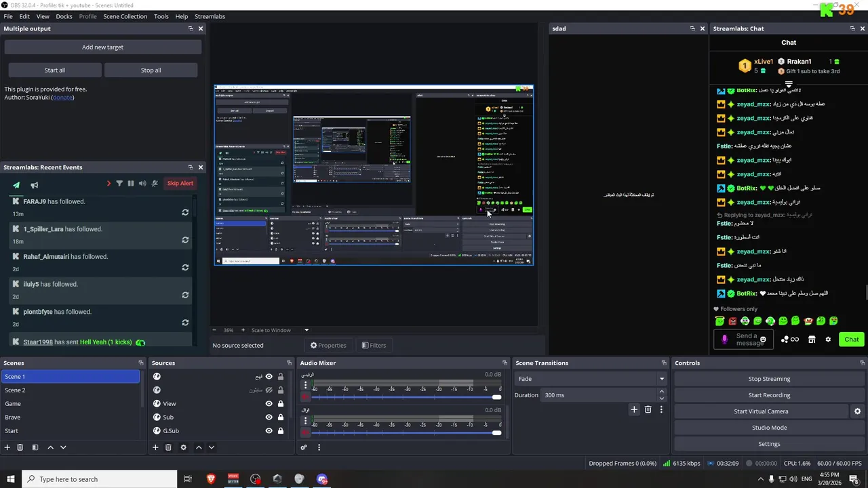Toggle the crossed-out mute icon in Recent Events
Viewport: 868px width, 488px height.
[155, 184]
